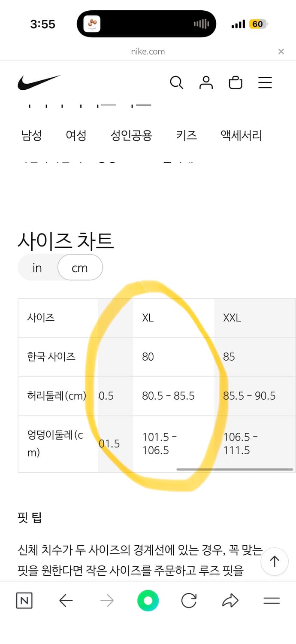
Task: Open the browser bottom menu lines icon
Action: coord(272,601)
